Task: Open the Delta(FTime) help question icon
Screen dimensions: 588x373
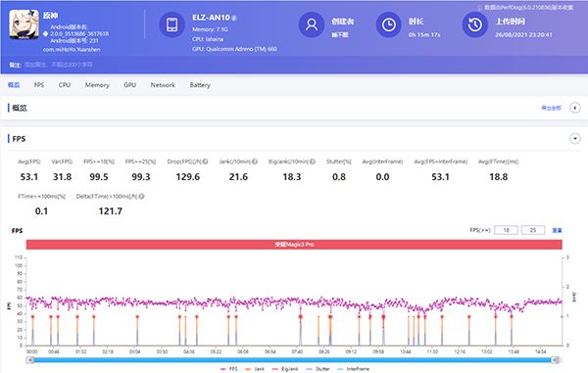Action: point(141,196)
